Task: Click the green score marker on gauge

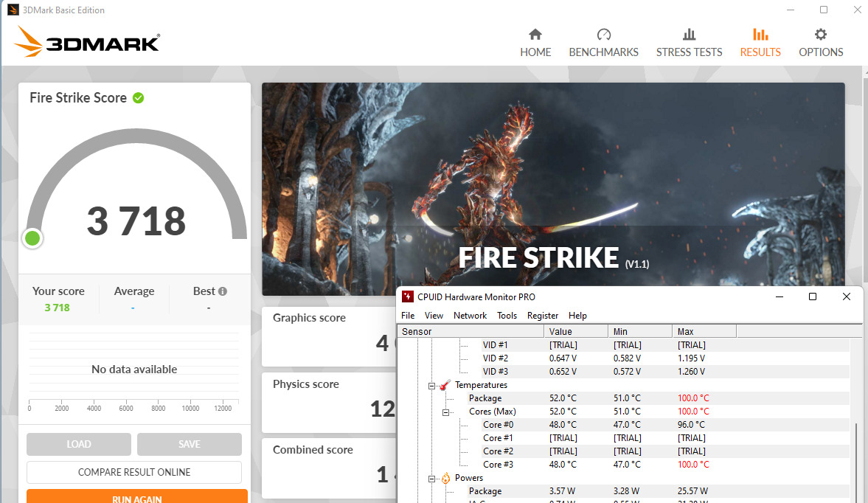Action: pyautogui.click(x=32, y=238)
